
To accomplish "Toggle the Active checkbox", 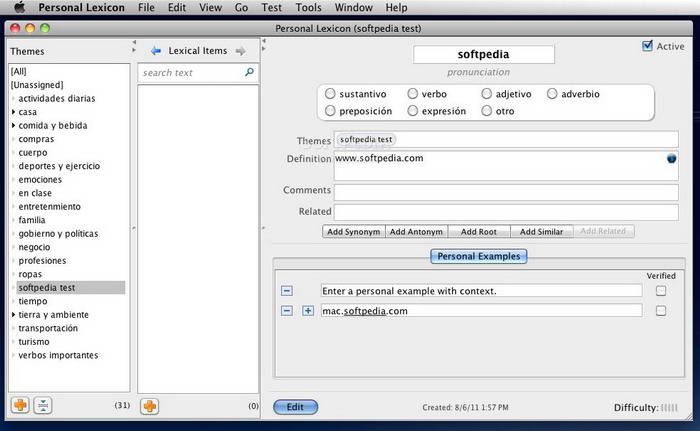I will point(647,46).
